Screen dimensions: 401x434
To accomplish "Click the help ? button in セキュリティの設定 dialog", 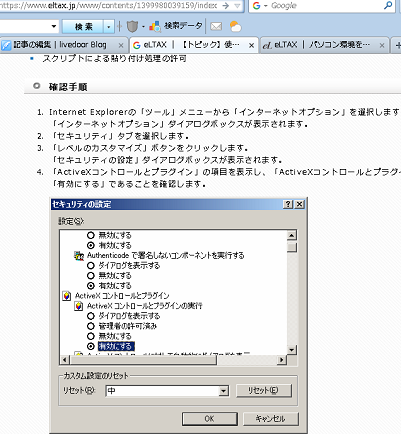I will [x=288, y=204].
